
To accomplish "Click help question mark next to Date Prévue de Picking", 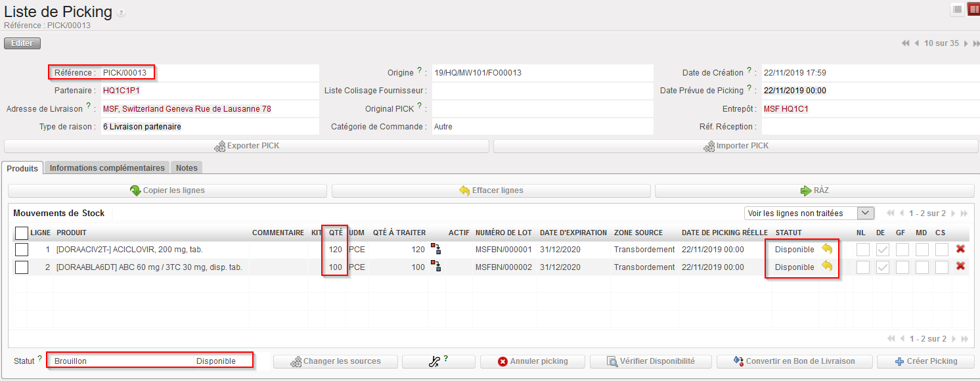I will (x=749, y=87).
